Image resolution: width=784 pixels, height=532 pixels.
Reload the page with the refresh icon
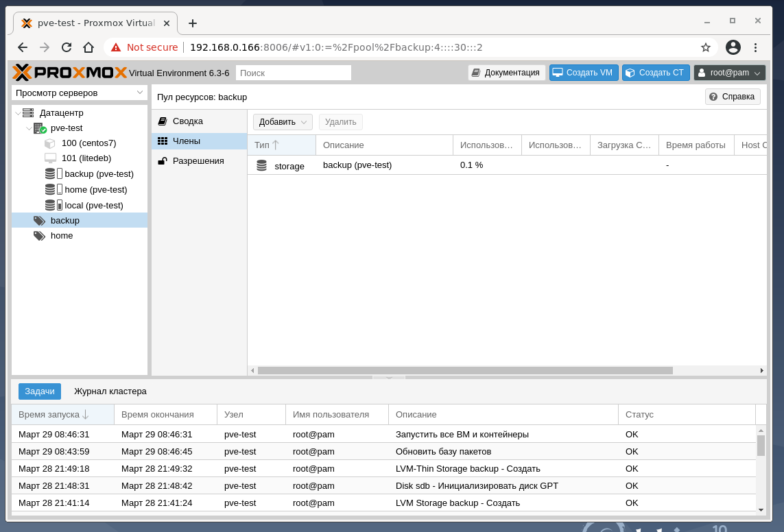click(67, 47)
